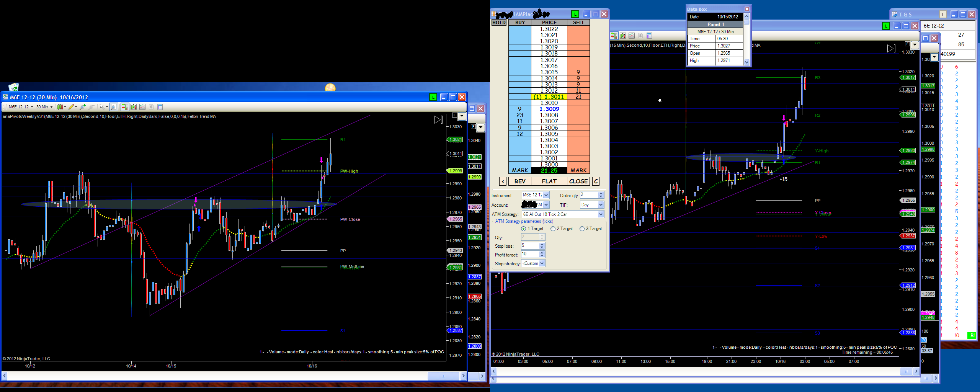Click sell cell at price 1.3015
The width and height of the screenshot is (980, 392).
578,72
